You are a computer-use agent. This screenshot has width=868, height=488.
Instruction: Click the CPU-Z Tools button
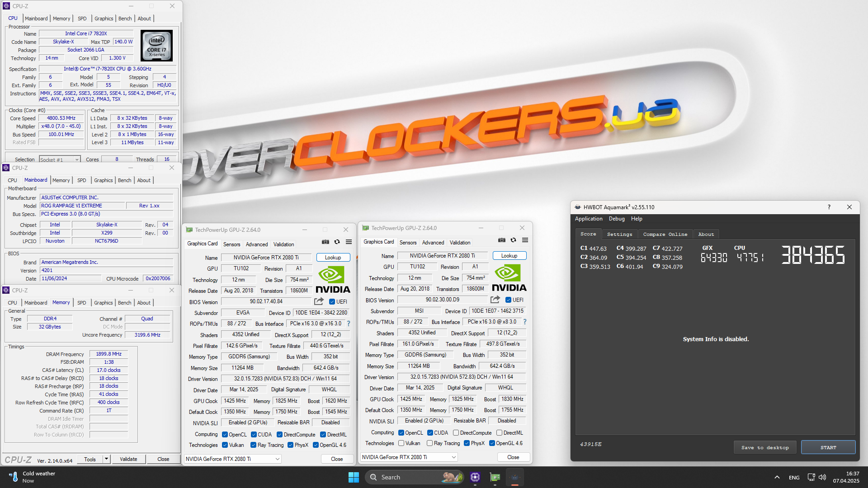click(x=90, y=459)
